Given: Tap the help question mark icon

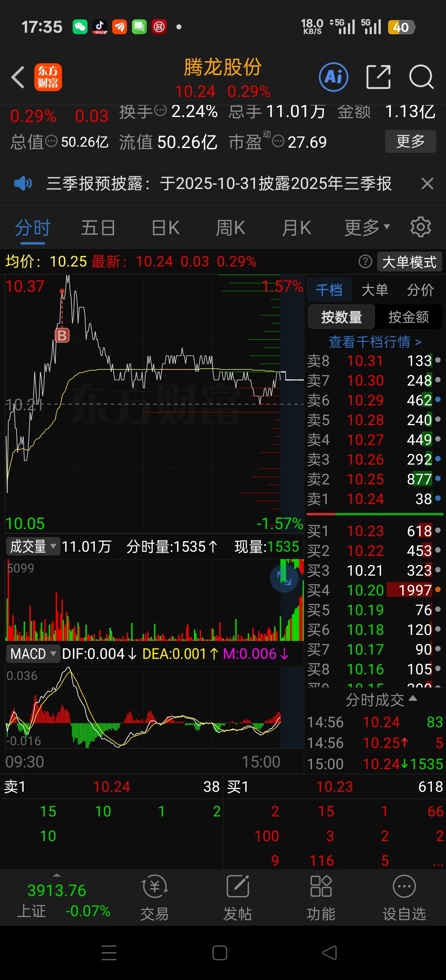Looking at the screenshot, I should pos(365,261).
